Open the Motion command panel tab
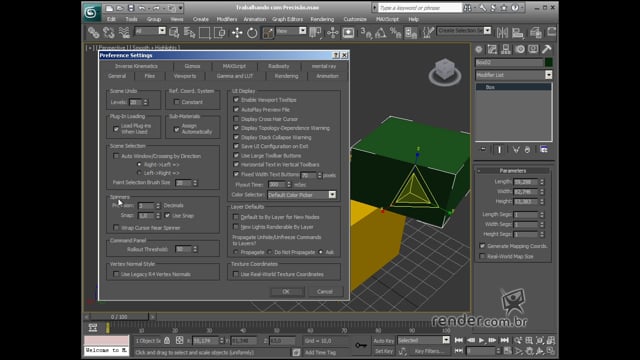Screen dimensions: 640x360 click(x=520, y=49)
